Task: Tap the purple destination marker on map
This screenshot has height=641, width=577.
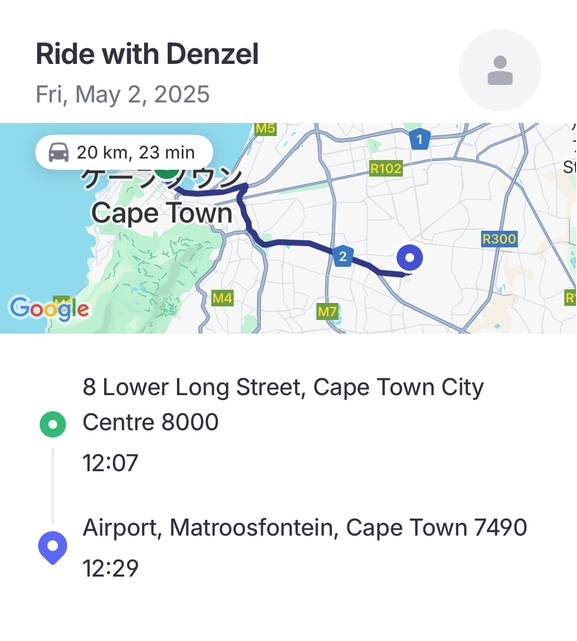Action: click(x=409, y=258)
